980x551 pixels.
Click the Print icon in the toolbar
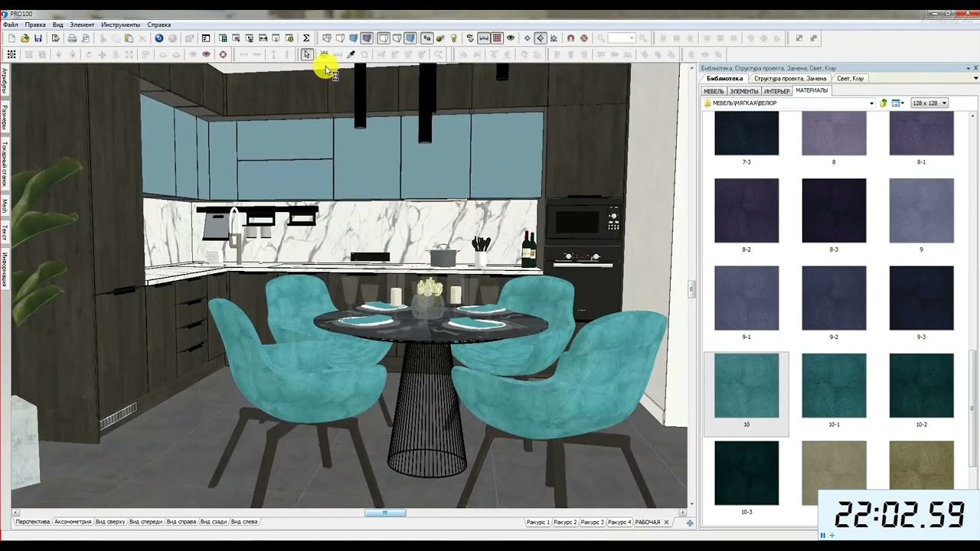click(72, 38)
